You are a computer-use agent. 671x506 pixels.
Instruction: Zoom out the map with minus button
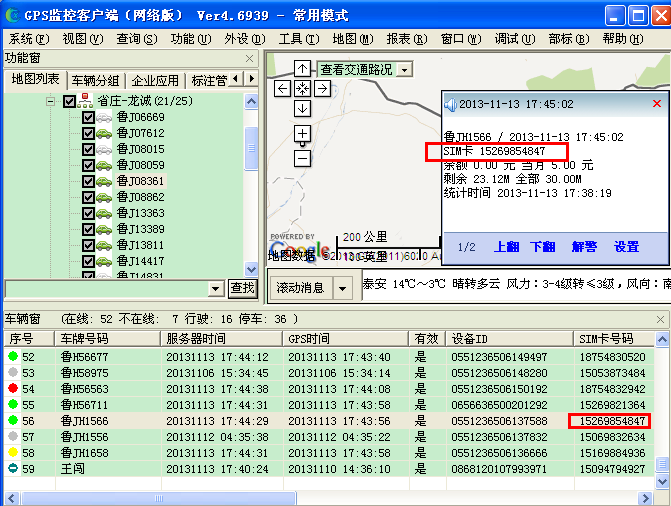[302, 158]
